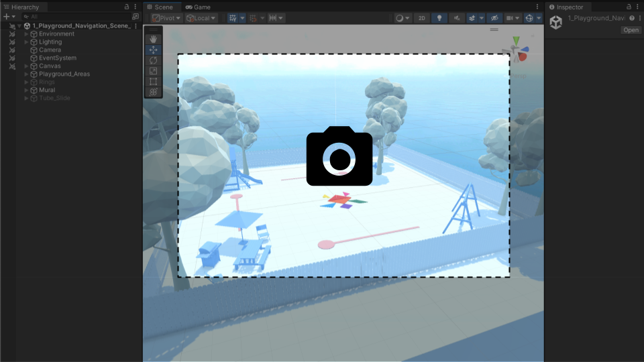Select the Rotate tool
Viewport: 644px width, 362px height.
click(x=154, y=60)
